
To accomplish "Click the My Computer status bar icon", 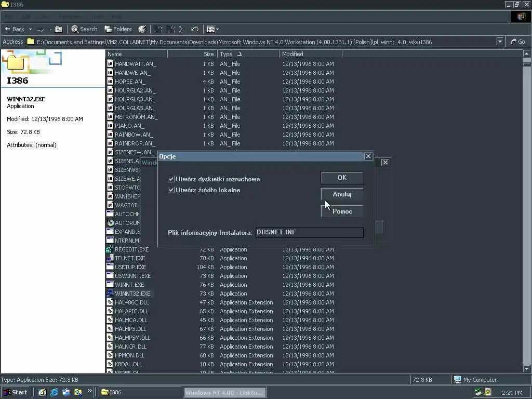I will pos(458,380).
